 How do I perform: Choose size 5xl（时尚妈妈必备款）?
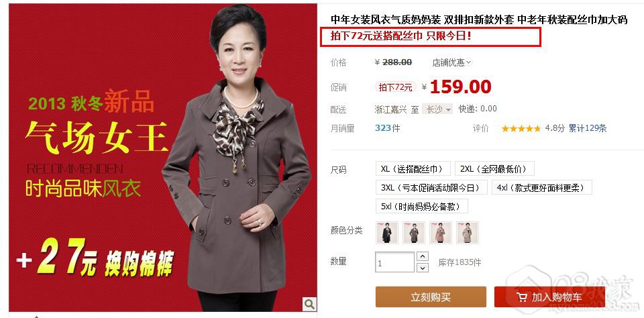point(422,206)
